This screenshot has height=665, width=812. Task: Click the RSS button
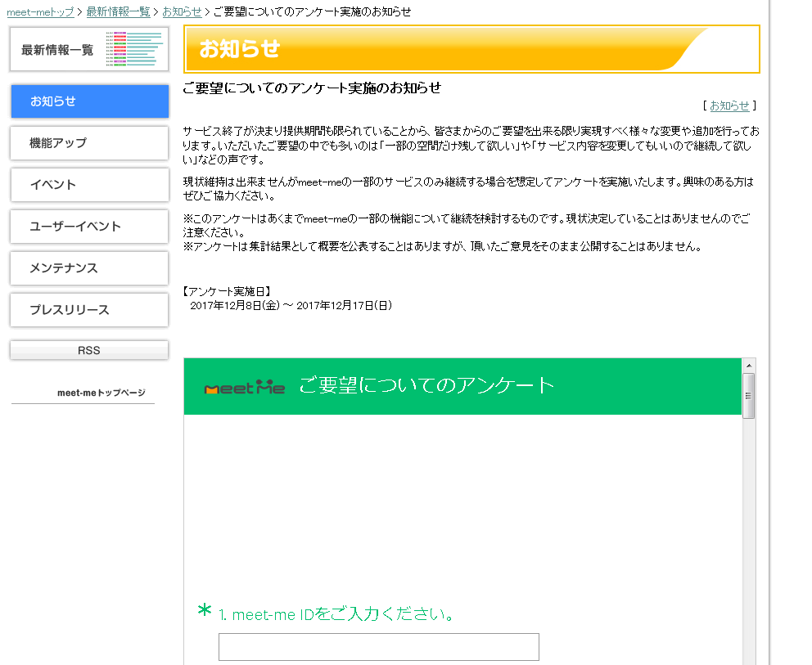pos(89,350)
